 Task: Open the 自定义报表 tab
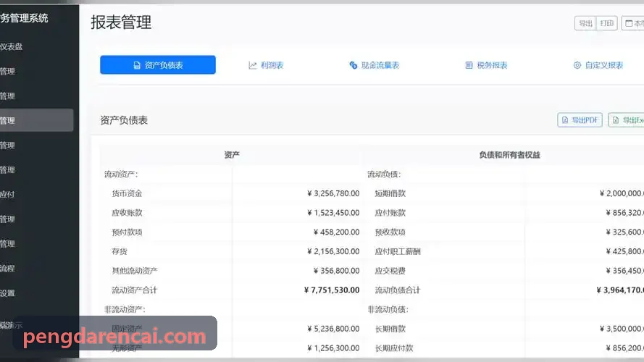[598, 65]
